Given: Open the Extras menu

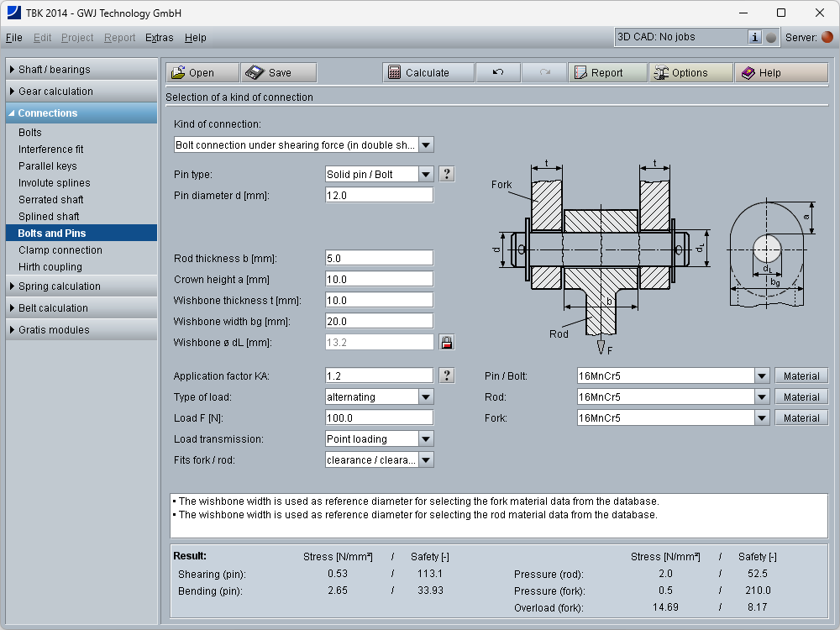Looking at the screenshot, I should point(159,38).
